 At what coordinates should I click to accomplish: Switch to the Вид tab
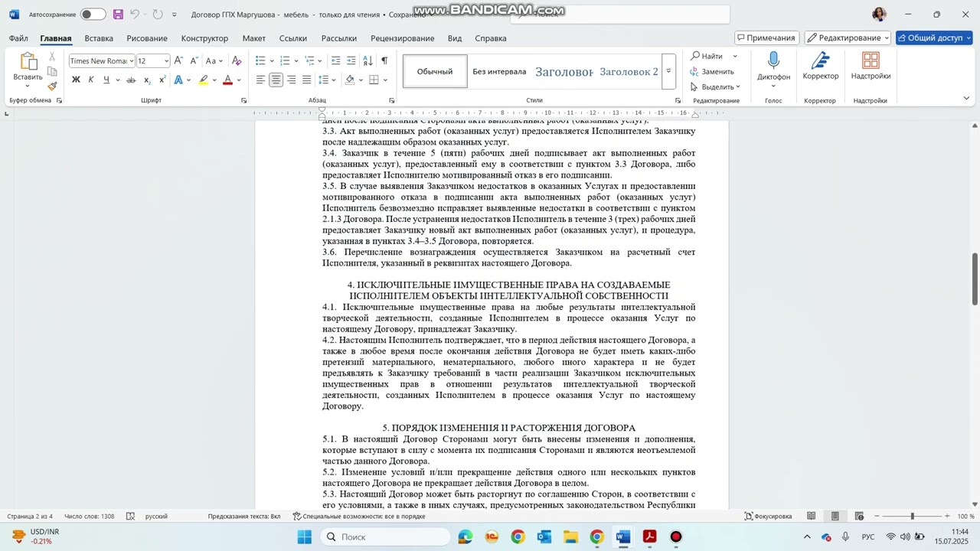(x=455, y=38)
